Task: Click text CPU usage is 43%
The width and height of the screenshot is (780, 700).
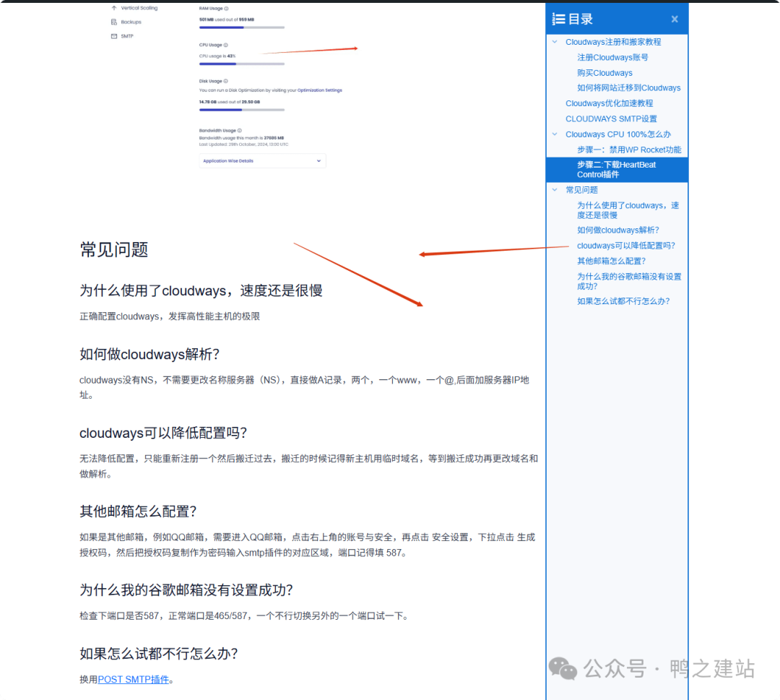Action: point(217,56)
